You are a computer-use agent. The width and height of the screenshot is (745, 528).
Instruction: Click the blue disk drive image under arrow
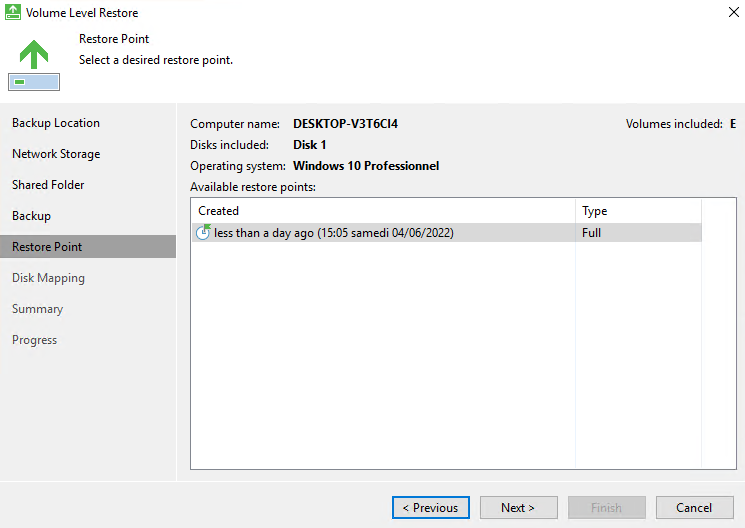(x=34, y=82)
